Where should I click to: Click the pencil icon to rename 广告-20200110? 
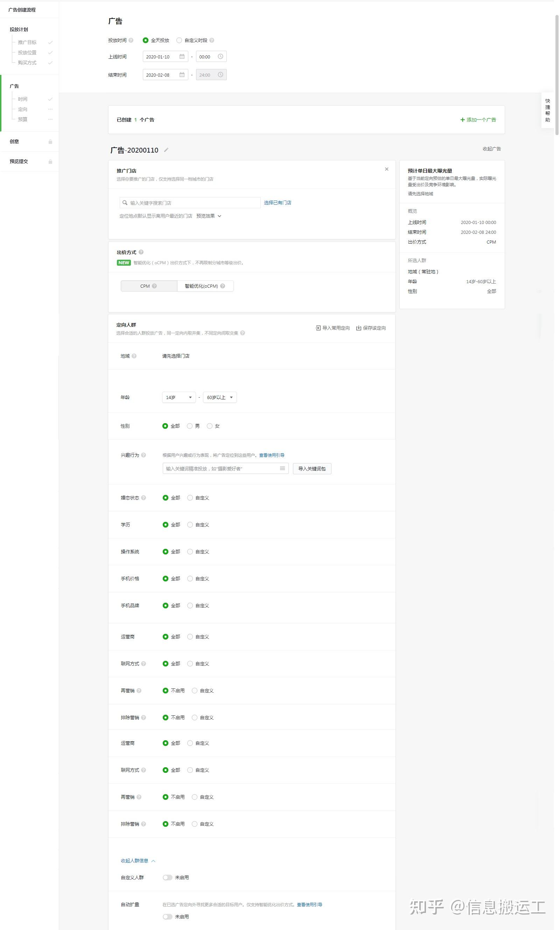tap(166, 150)
